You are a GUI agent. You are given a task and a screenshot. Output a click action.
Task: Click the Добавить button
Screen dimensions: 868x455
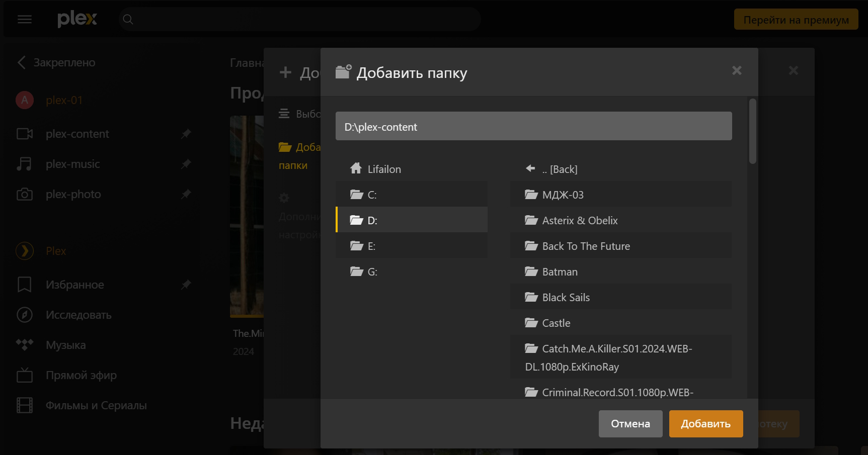pos(706,424)
